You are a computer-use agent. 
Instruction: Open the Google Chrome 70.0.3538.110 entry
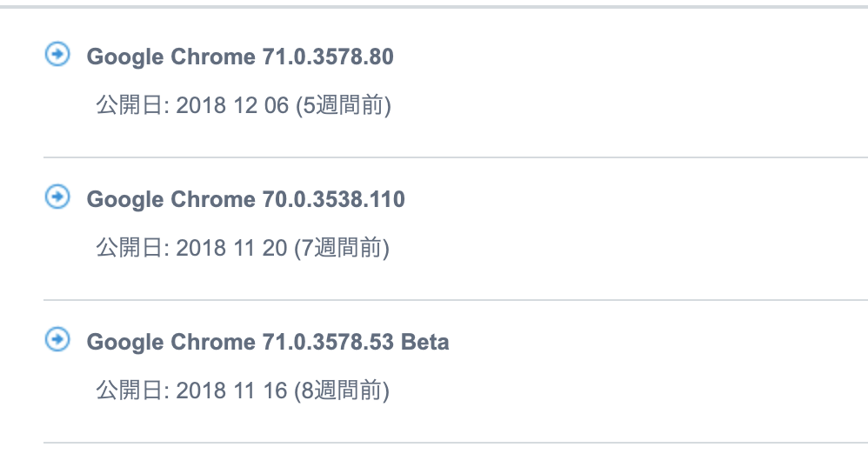pyautogui.click(x=246, y=199)
